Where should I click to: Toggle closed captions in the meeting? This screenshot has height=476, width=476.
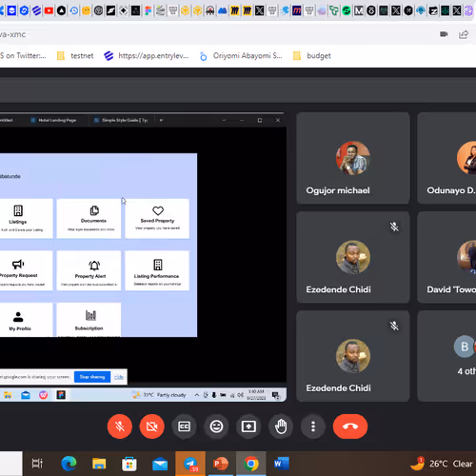pos(184,426)
